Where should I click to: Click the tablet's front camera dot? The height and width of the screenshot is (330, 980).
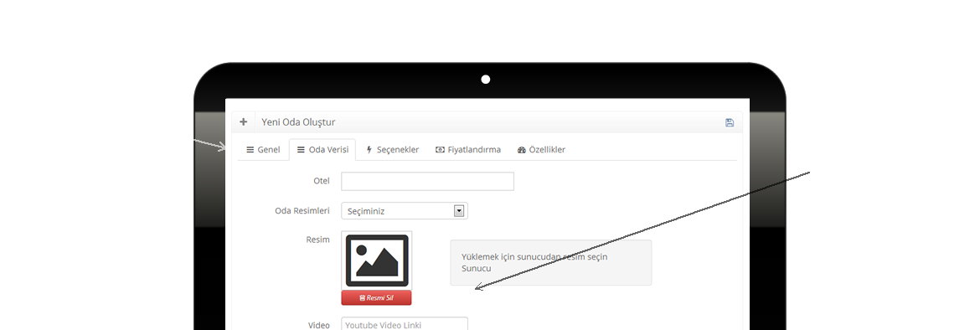click(486, 80)
